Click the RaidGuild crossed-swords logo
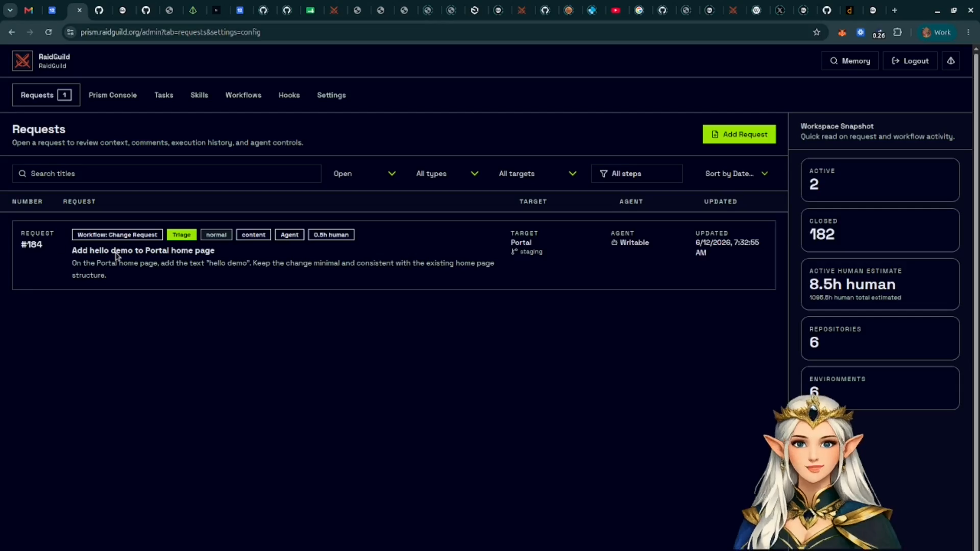 click(22, 61)
